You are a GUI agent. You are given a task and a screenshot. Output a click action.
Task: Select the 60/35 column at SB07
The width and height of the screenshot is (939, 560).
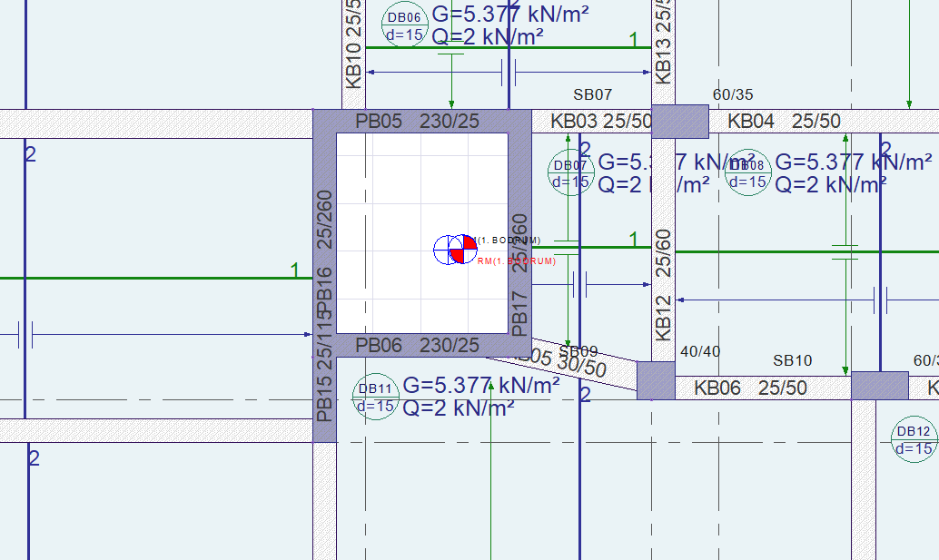click(x=679, y=122)
